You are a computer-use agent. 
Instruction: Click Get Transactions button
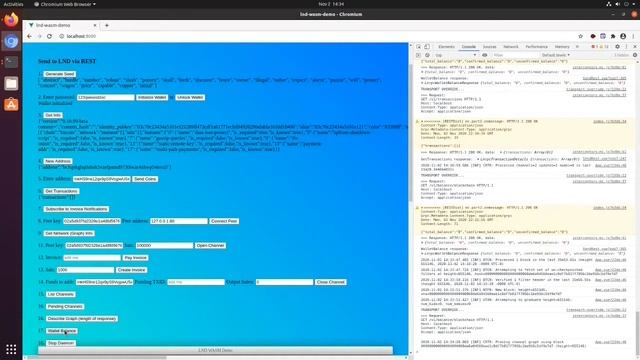pyautogui.click(x=61, y=191)
